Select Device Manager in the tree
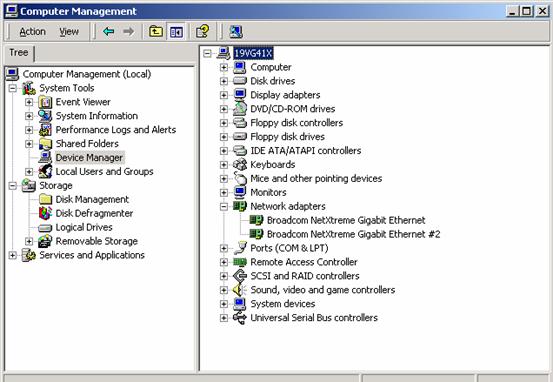This screenshot has width=553, height=382. pos(89,158)
